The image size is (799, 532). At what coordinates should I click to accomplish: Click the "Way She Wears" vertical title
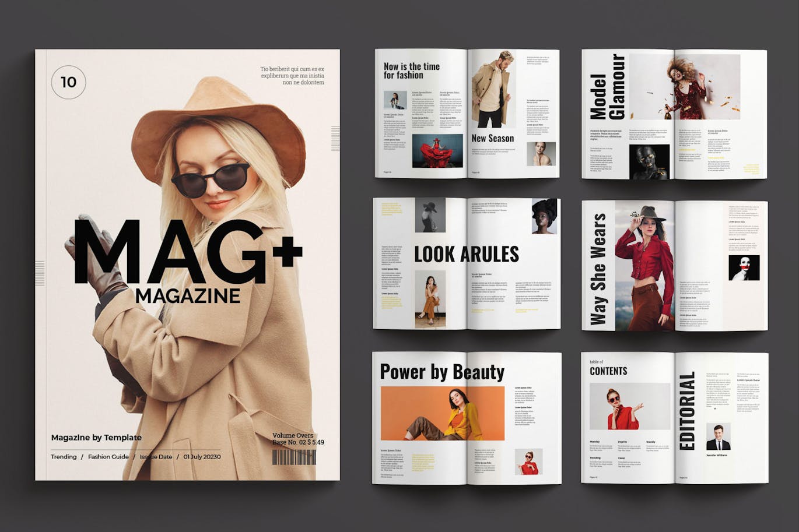(598, 269)
